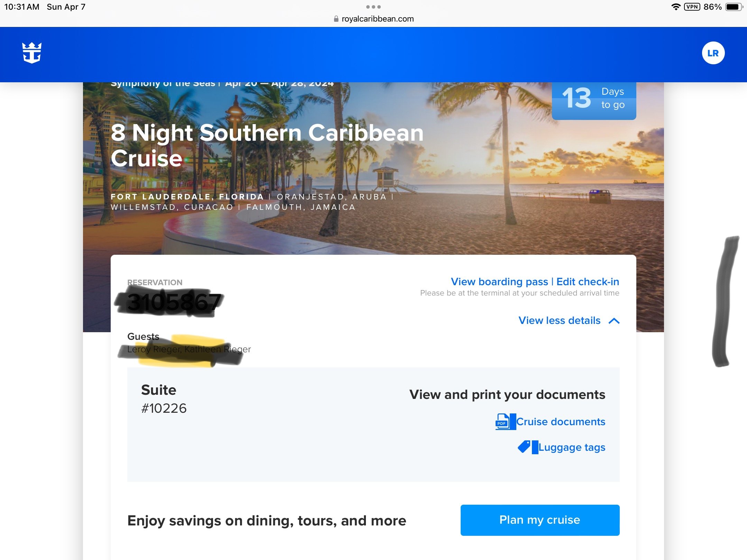The width and height of the screenshot is (747, 560).
Task: Open the LR profile avatar menu
Action: [713, 53]
